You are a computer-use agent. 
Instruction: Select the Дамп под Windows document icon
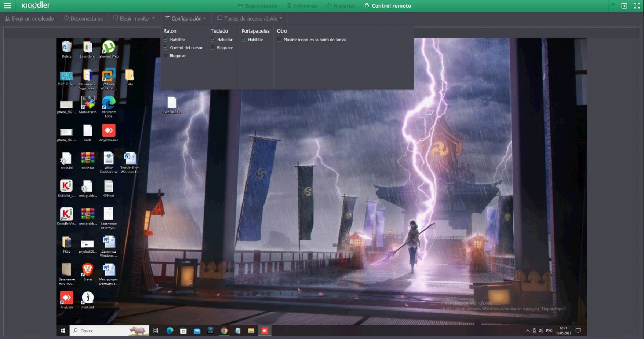click(109, 246)
